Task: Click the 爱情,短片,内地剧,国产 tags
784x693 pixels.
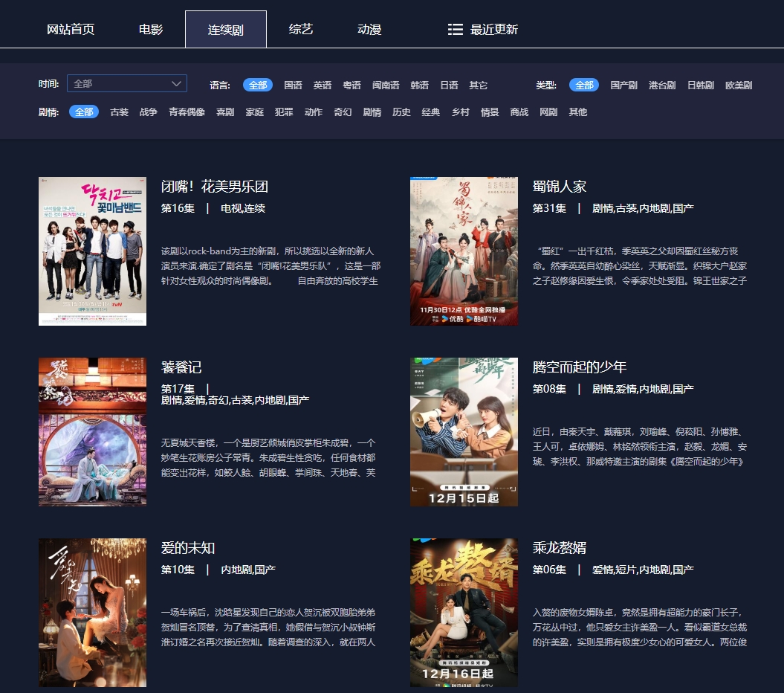Action: (x=643, y=570)
